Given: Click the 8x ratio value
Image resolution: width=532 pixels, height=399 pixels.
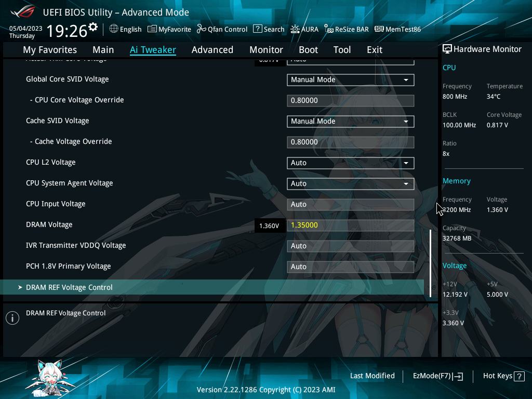Looking at the screenshot, I should click(446, 154).
